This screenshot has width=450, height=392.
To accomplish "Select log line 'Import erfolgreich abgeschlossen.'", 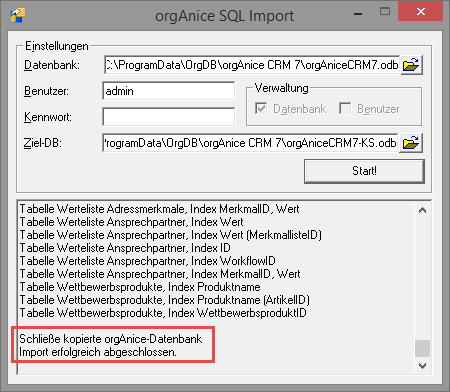I will tap(98, 352).
